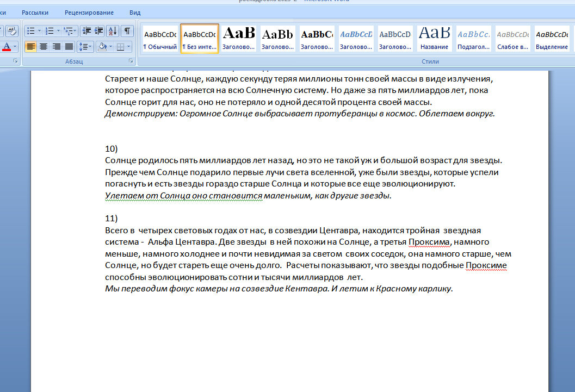Click the Sort А-Я icon
This screenshot has height=392, width=575.
113,31
